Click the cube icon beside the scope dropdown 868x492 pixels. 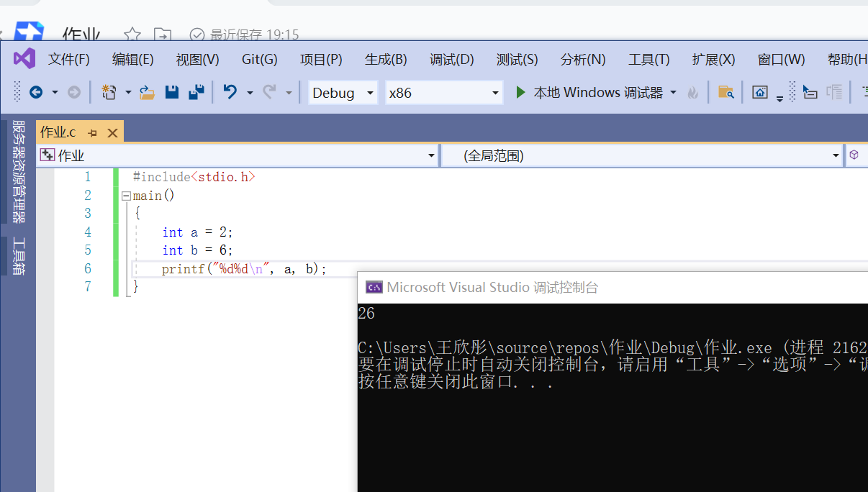tap(854, 155)
